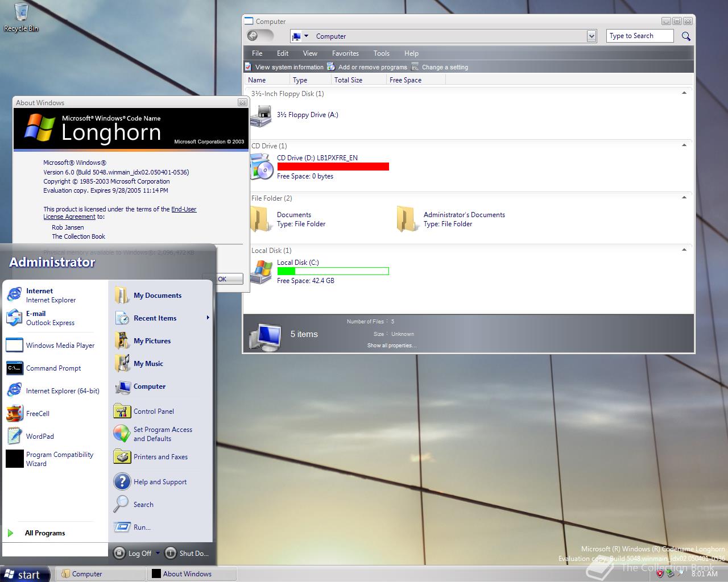Open the Recycle Bin desktop icon
This screenshot has width=728, height=582.
pos(21,17)
